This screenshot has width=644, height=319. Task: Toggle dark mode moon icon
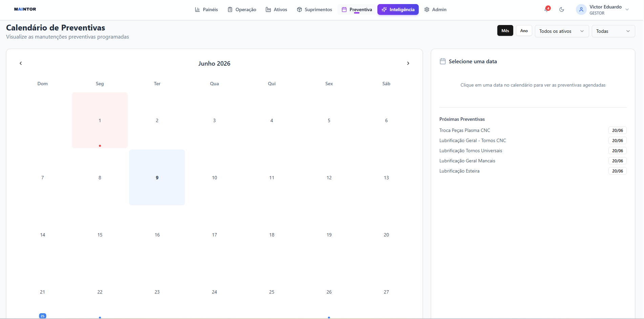click(562, 9)
